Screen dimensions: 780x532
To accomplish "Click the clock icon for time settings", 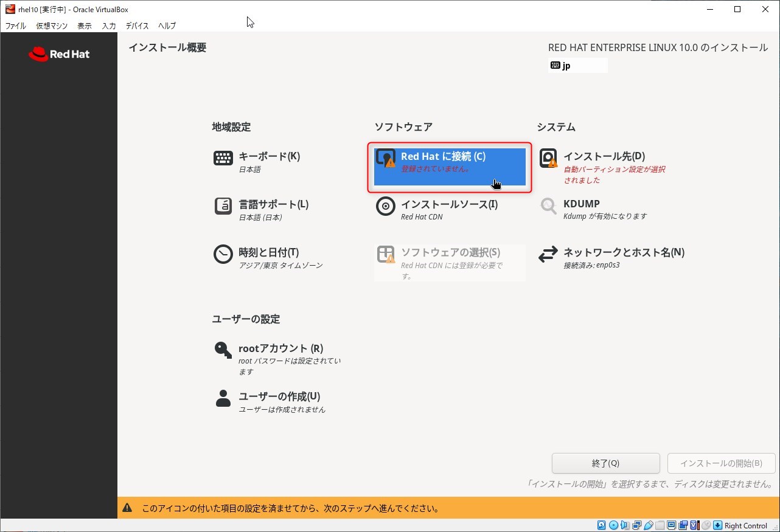I will (x=223, y=254).
